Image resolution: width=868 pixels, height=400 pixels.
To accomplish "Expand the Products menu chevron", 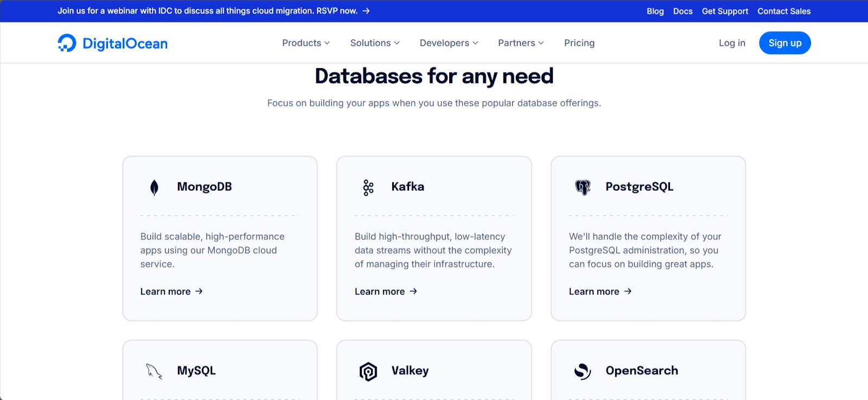I will coord(327,43).
